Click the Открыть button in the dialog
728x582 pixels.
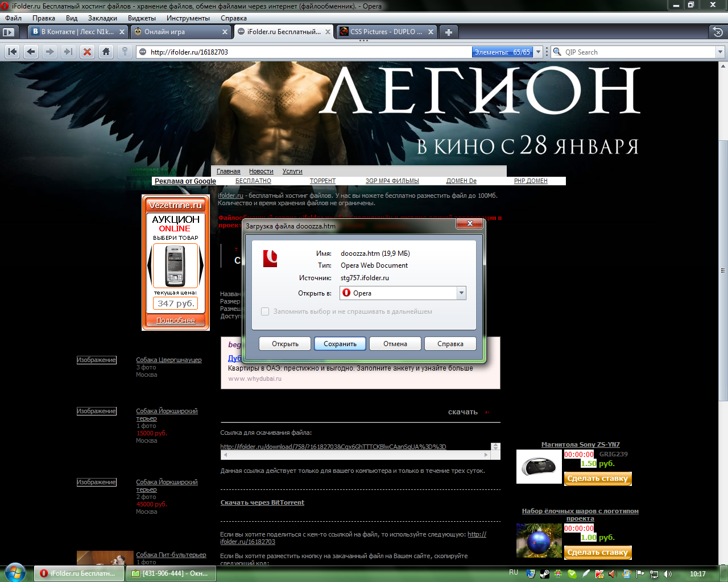pos(285,344)
